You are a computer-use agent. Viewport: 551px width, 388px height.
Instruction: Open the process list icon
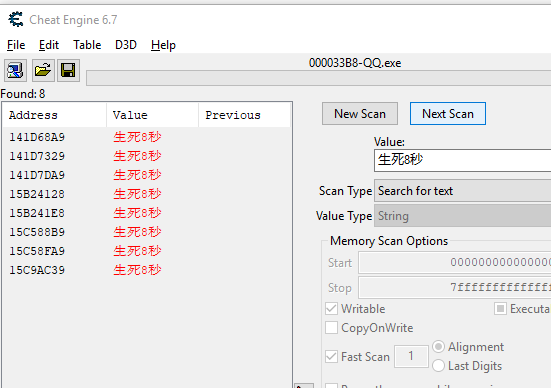(15, 70)
